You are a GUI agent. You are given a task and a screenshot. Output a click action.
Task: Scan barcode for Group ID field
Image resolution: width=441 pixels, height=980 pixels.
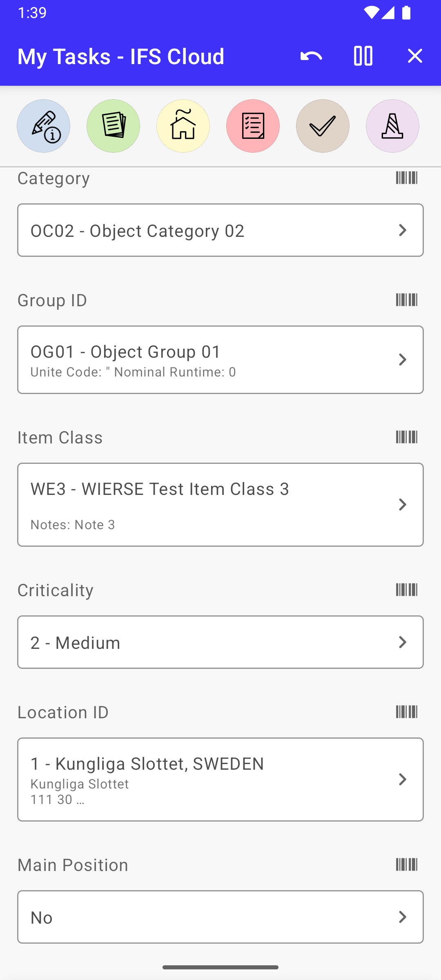pos(406,300)
